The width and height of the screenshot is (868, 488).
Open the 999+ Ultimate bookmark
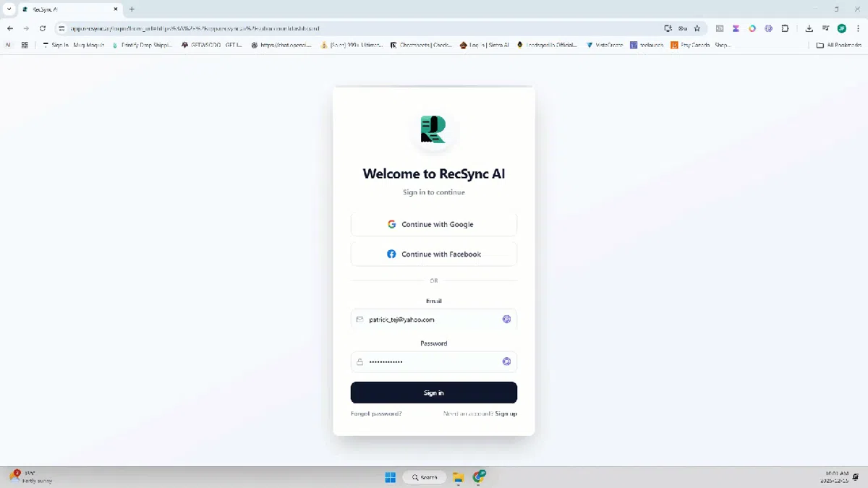352,45
